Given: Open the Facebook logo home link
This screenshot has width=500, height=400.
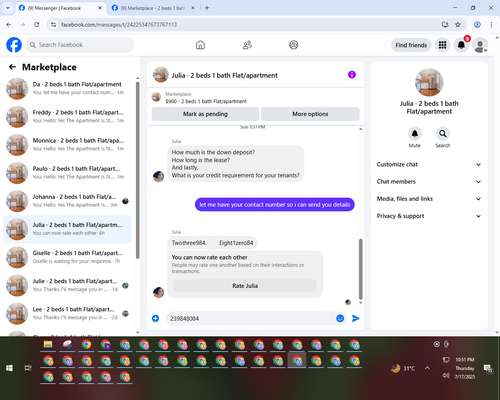Looking at the screenshot, I should click(x=14, y=45).
